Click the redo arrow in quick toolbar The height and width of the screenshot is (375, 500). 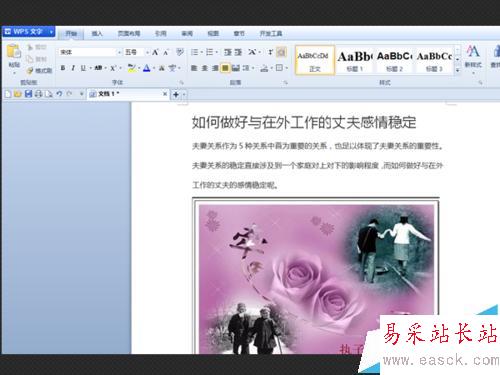coord(69,94)
